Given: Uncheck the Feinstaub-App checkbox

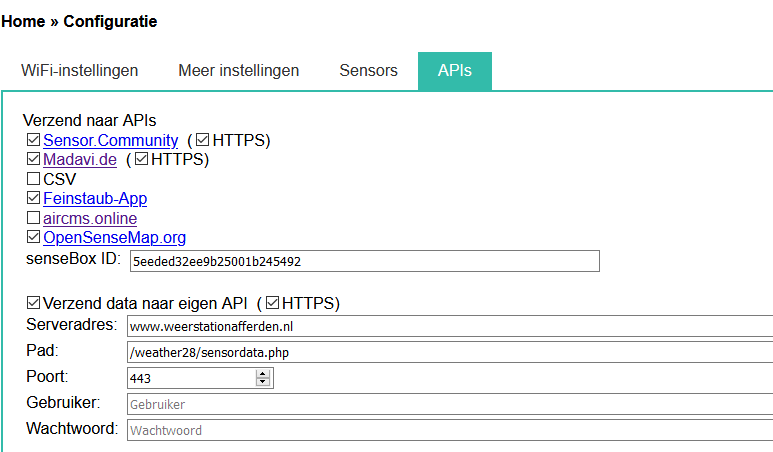Looking at the screenshot, I should click(34, 199).
